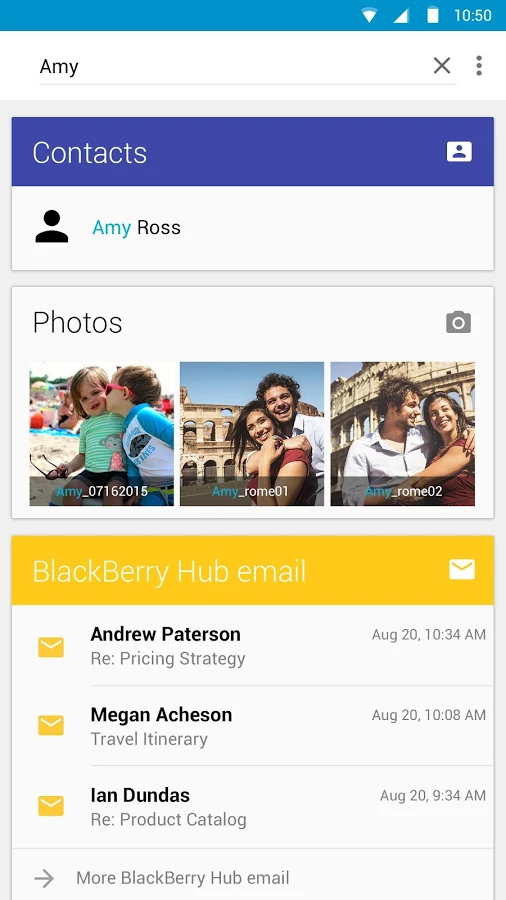Tap arrow icon next to More BlackBerry Hub email
The width and height of the screenshot is (506, 900).
coord(44,878)
